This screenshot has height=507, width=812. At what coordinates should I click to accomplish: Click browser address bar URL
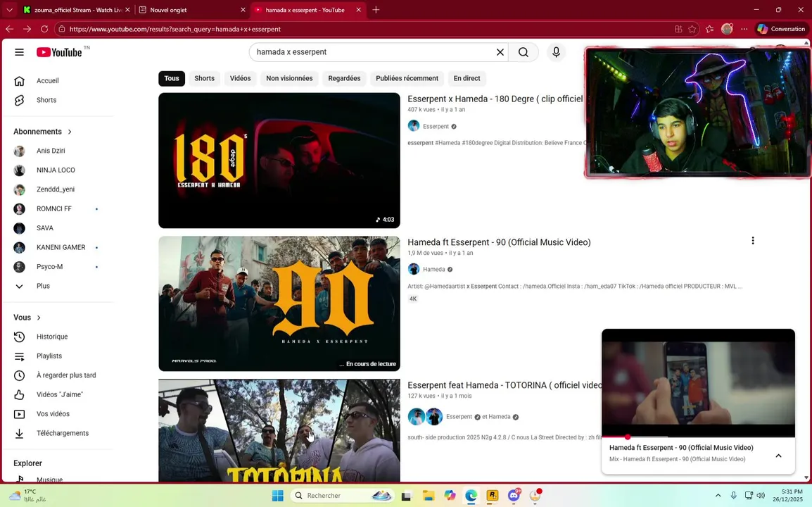tap(175, 29)
